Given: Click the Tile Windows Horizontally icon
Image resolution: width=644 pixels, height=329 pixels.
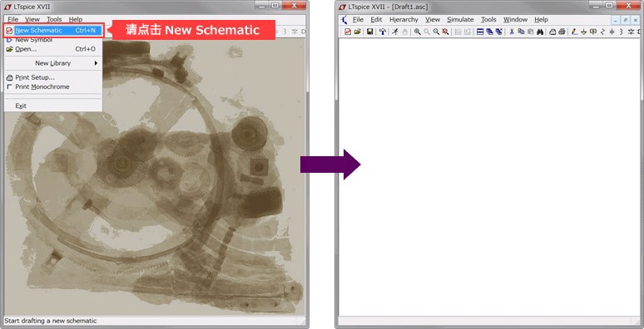Looking at the screenshot, I should point(480,32).
